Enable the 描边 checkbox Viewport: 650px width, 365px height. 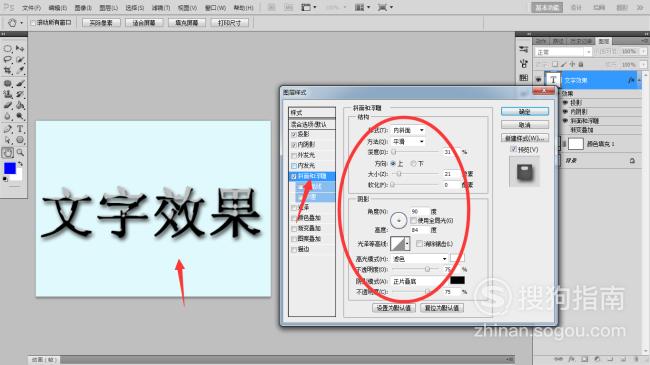click(x=294, y=249)
